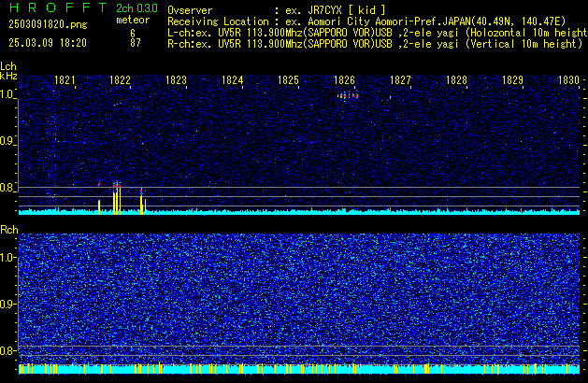Click the Receiving Location line
This screenshot has width=588, height=383.
(x=366, y=21)
